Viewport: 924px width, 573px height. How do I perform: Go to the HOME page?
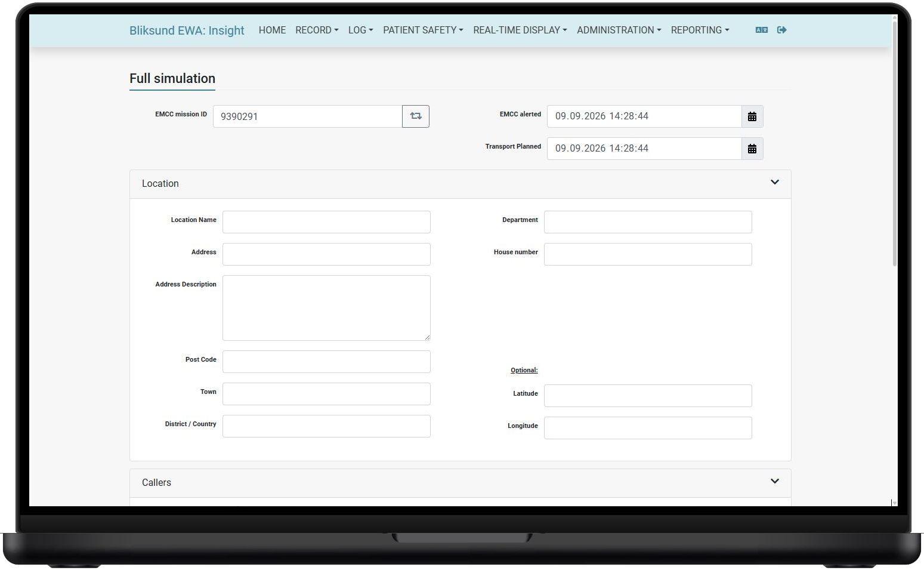point(272,30)
